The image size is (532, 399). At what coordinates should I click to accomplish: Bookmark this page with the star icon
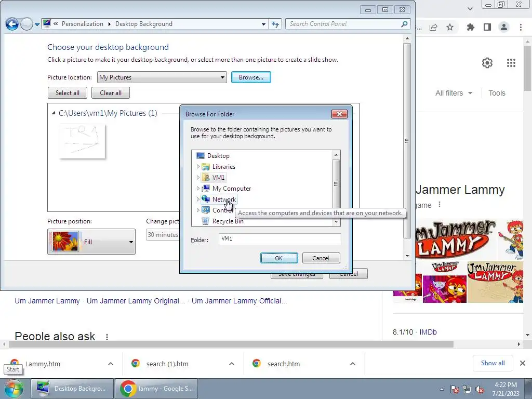click(450, 27)
